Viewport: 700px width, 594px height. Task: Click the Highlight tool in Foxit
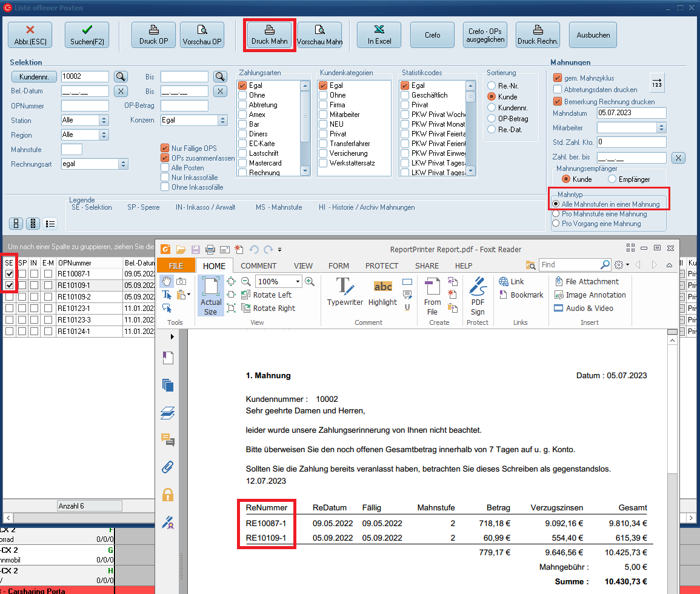(382, 292)
